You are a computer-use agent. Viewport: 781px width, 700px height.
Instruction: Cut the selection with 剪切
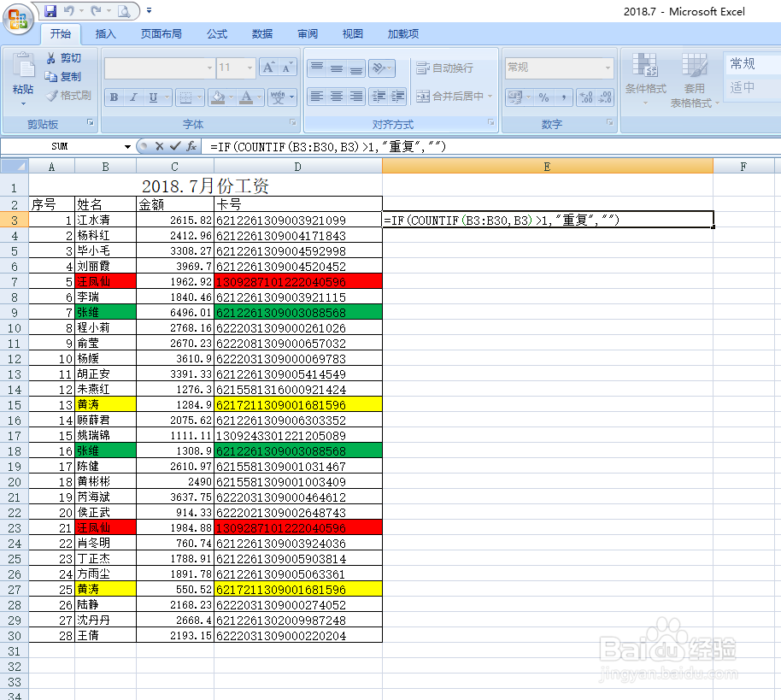(63, 58)
